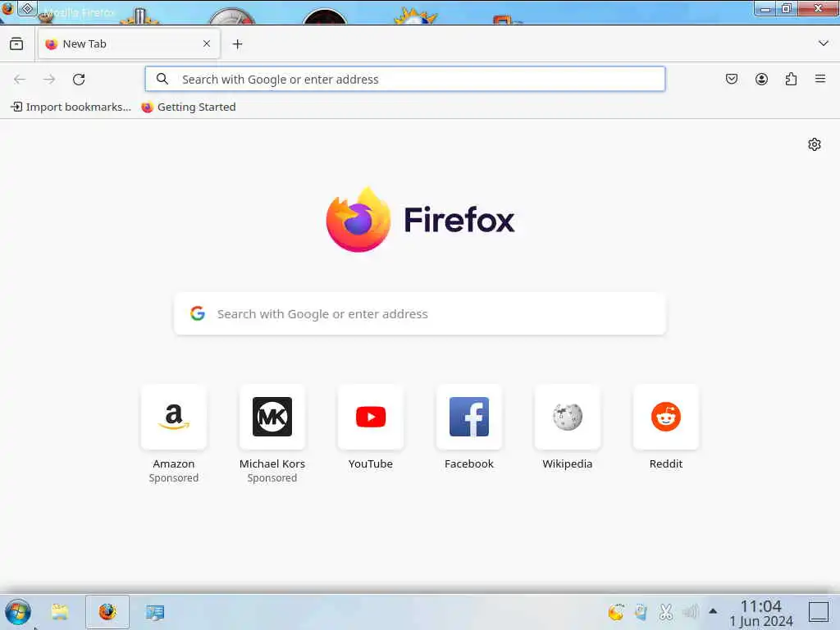Focus the page's Google search box
Image resolution: width=840 pixels, height=630 pixels.
(420, 314)
